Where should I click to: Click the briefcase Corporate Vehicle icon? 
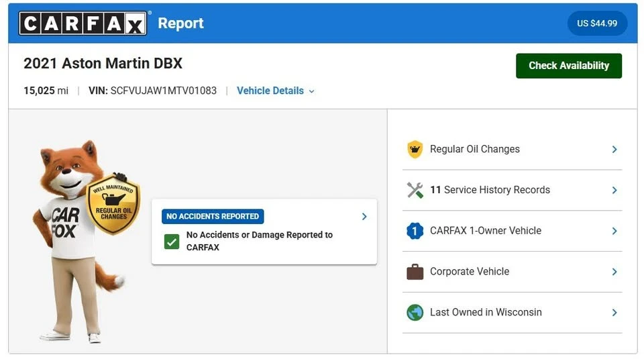click(415, 272)
